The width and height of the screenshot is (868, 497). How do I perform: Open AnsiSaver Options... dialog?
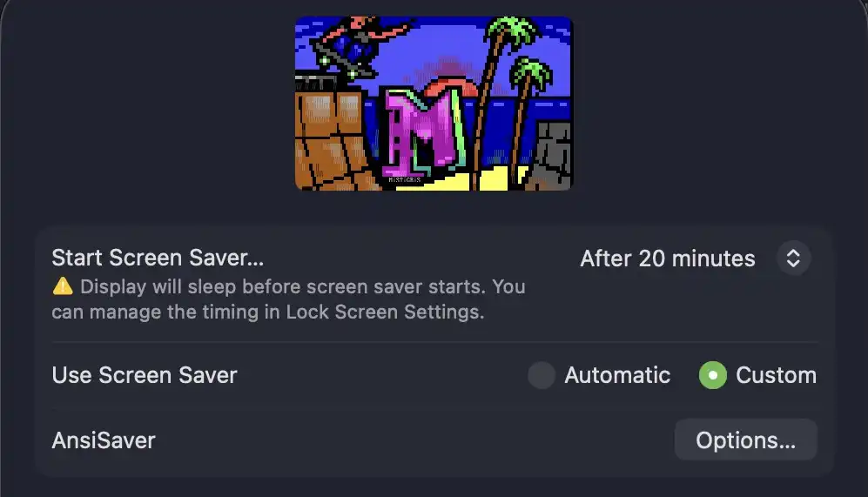pyautogui.click(x=745, y=440)
